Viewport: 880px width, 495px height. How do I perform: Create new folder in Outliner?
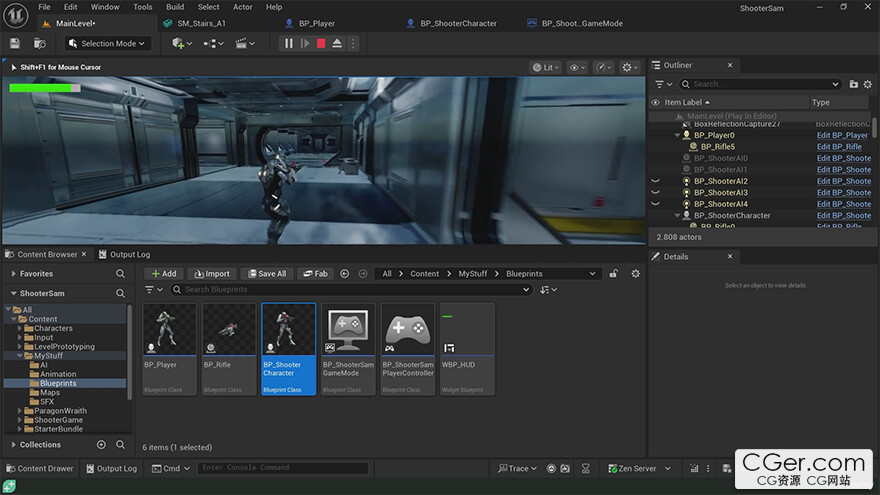tap(854, 84)
